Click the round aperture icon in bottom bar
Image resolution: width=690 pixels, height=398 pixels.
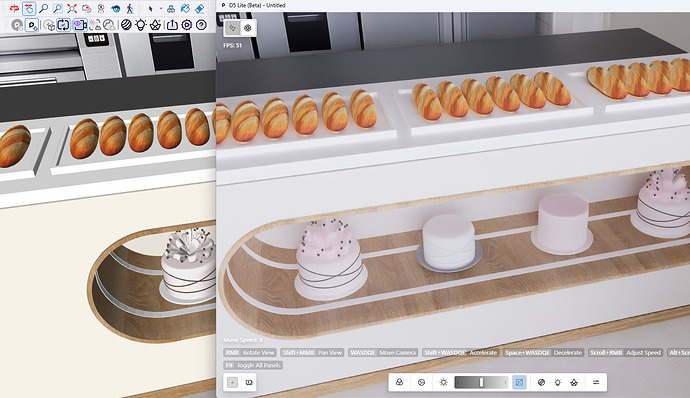click(x=421, y=382)
